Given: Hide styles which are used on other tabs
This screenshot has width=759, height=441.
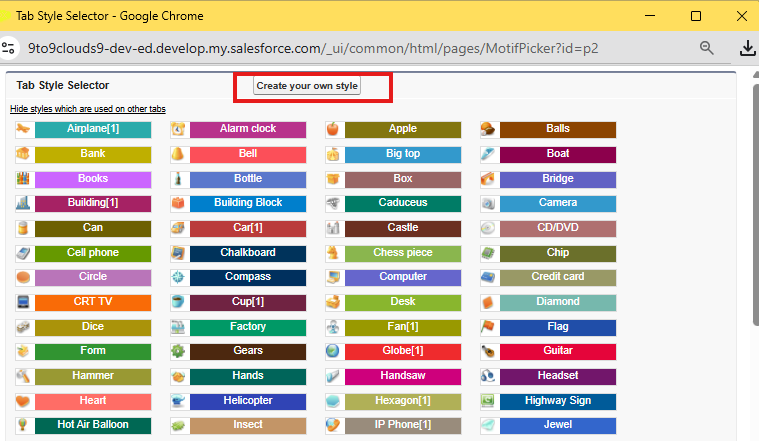Looking at the screenshot, I should pos(87,108).
